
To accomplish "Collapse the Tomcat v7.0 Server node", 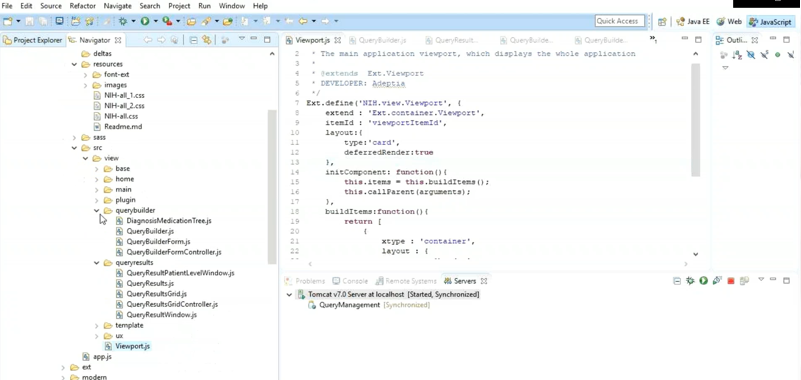I will (x=290, y=295).
